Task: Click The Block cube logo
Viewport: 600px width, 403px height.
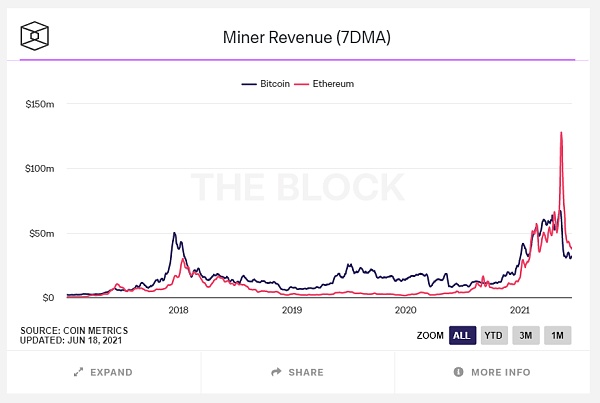Action: click(36, 36)
